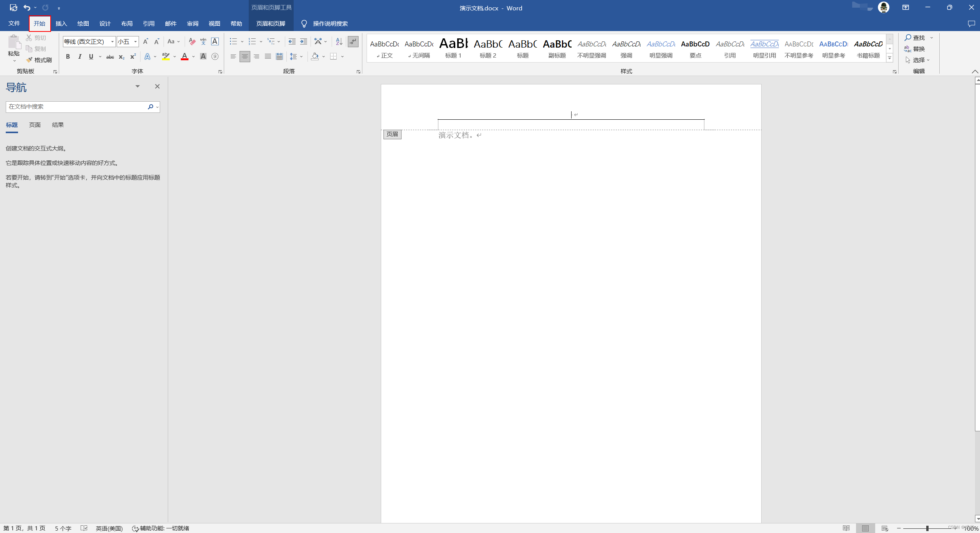Screen dimensions: 980x533
Task: Switch to the 插入 ribbon tab
Action: tap(61, 24)
